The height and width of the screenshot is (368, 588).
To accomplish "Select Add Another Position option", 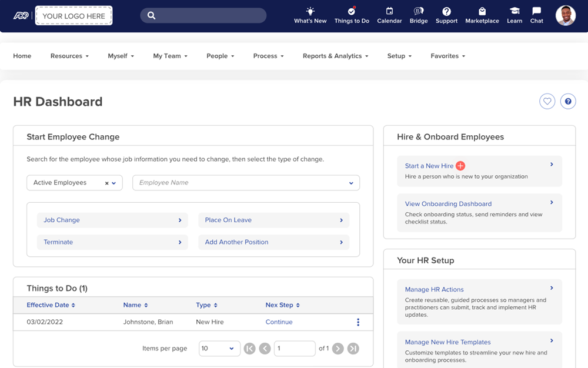I will coord(274,242).
